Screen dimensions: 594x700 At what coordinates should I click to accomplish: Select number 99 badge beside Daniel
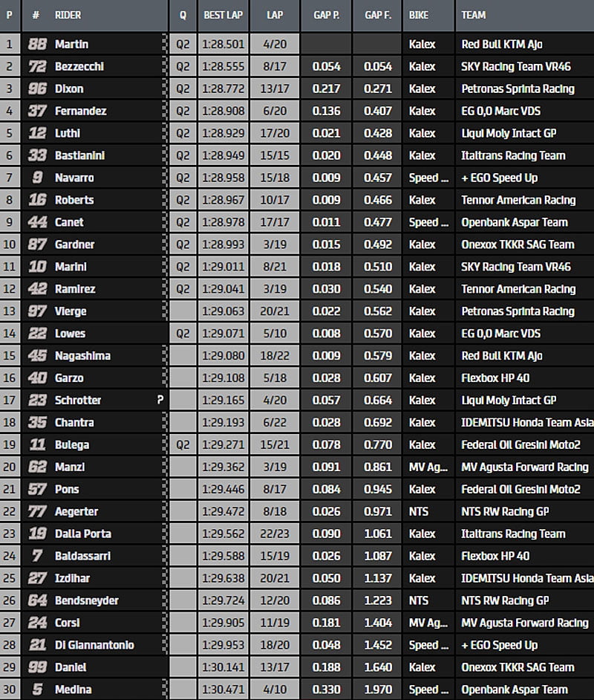[37, 667]
